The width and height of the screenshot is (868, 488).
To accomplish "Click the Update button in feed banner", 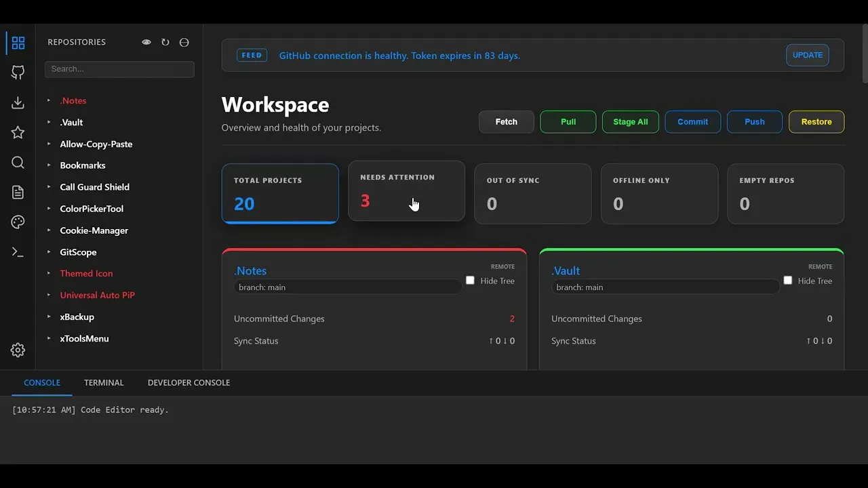I will click(808, 55).
